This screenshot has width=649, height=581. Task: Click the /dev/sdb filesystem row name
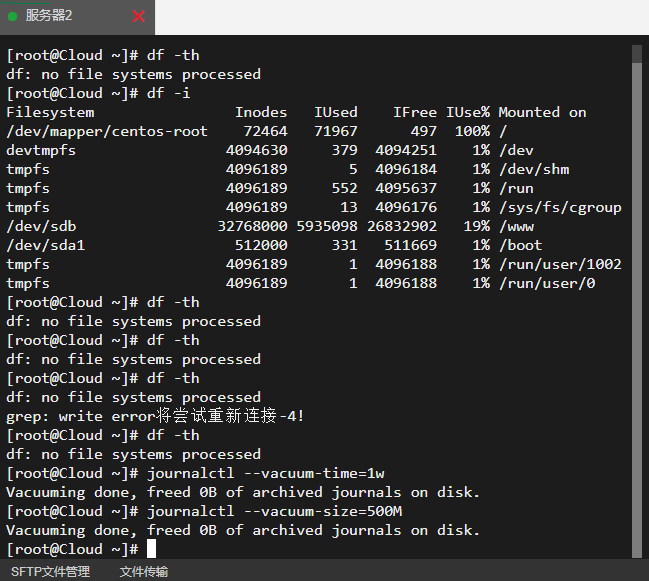pos(41,226)
